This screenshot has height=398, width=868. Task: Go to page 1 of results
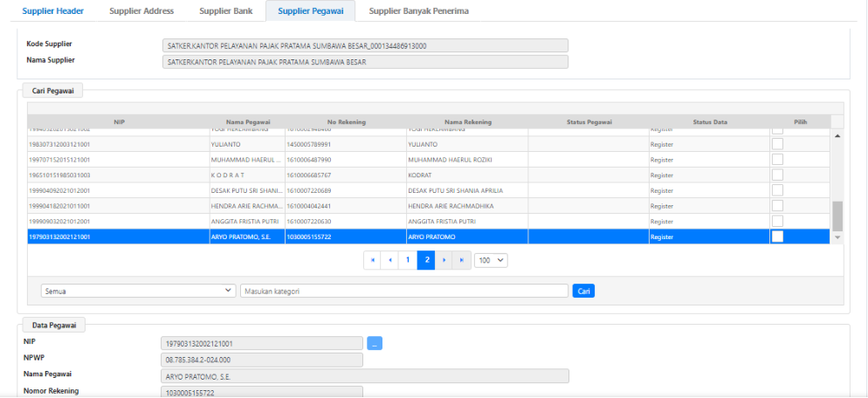407,260
